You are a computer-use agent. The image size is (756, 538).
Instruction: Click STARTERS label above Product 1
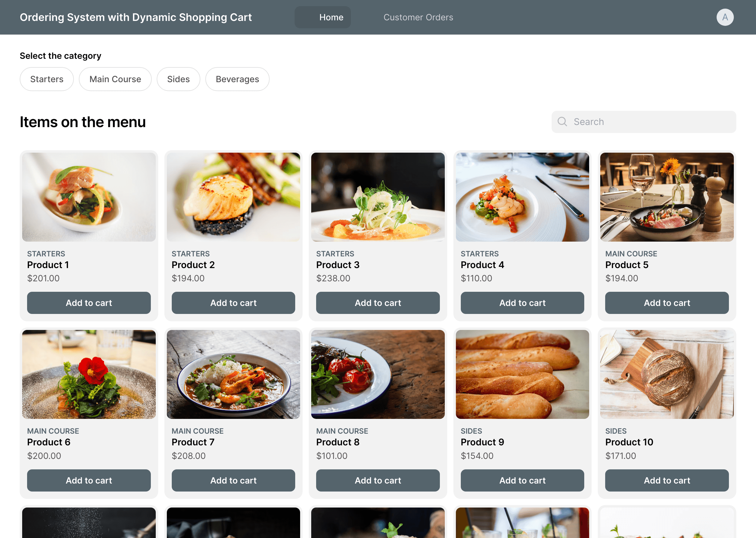(x=46, y=254)
